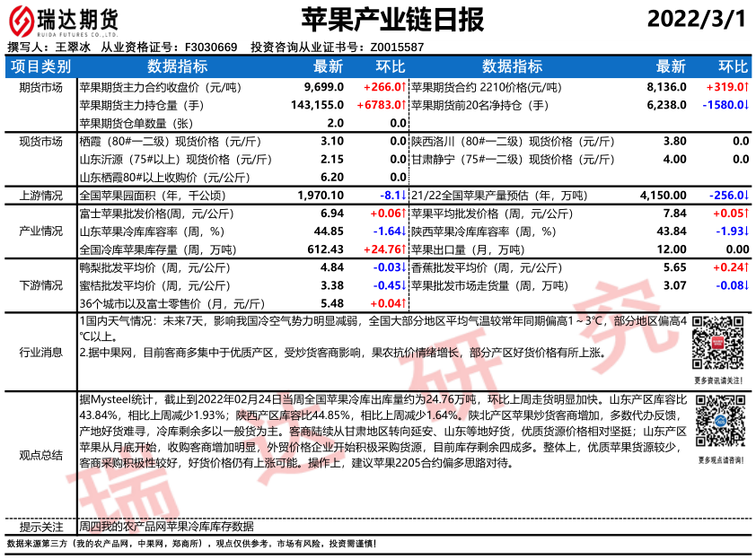Click the blue down arrow beside -1580.0
756x559 pixels.
click(x=748, y=105)
